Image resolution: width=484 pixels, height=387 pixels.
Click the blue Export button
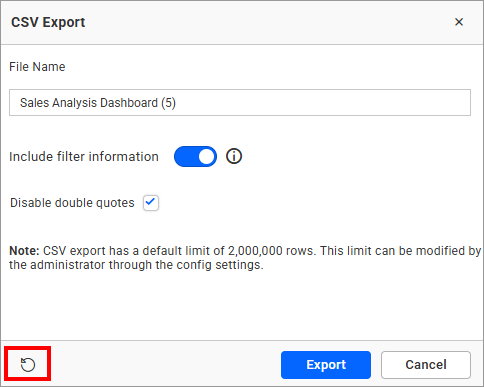[x=326, y=365]
